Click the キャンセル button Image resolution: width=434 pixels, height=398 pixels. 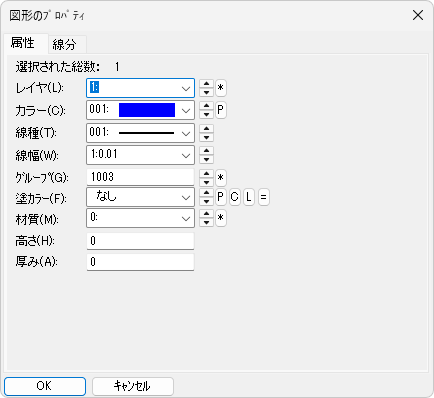pyautogui.click(x=133, y=386)
